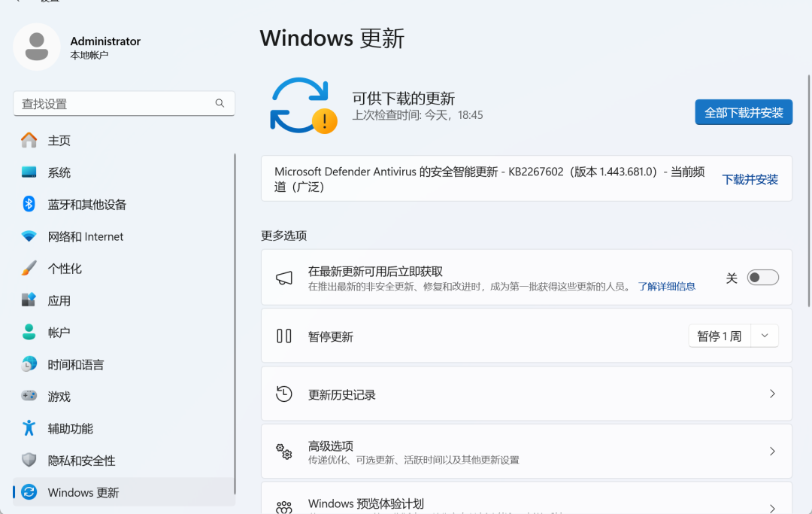Click the main page vertical scrollbar

tap(809, 190)
